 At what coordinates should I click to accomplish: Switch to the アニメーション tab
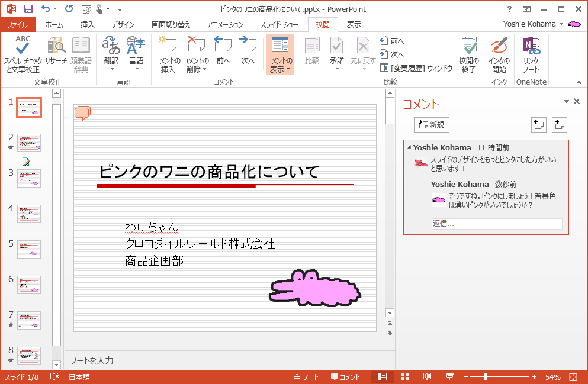(x=225, y=25)
